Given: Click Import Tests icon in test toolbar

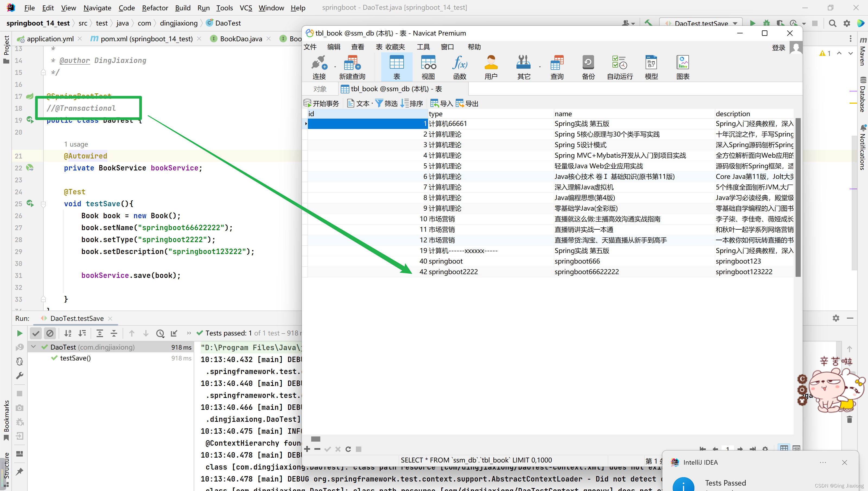Looking at the screenshot, I should (174, 333).
